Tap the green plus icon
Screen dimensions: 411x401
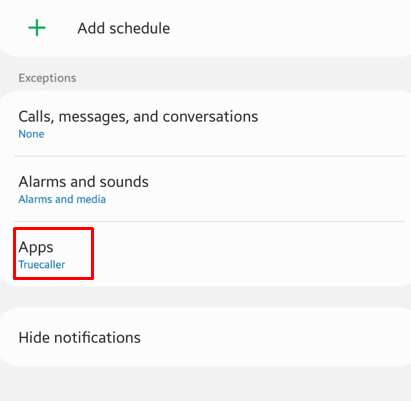[x=37, y=28]
